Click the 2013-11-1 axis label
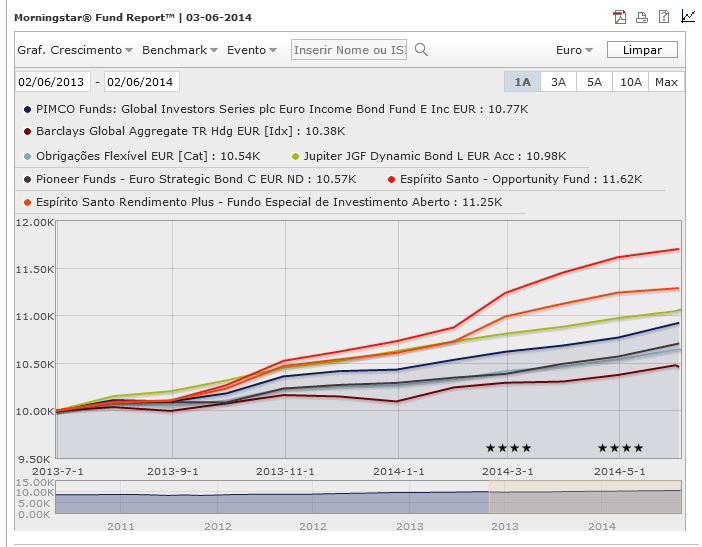This screenshot has width=702, height=547. pos(285,471)
